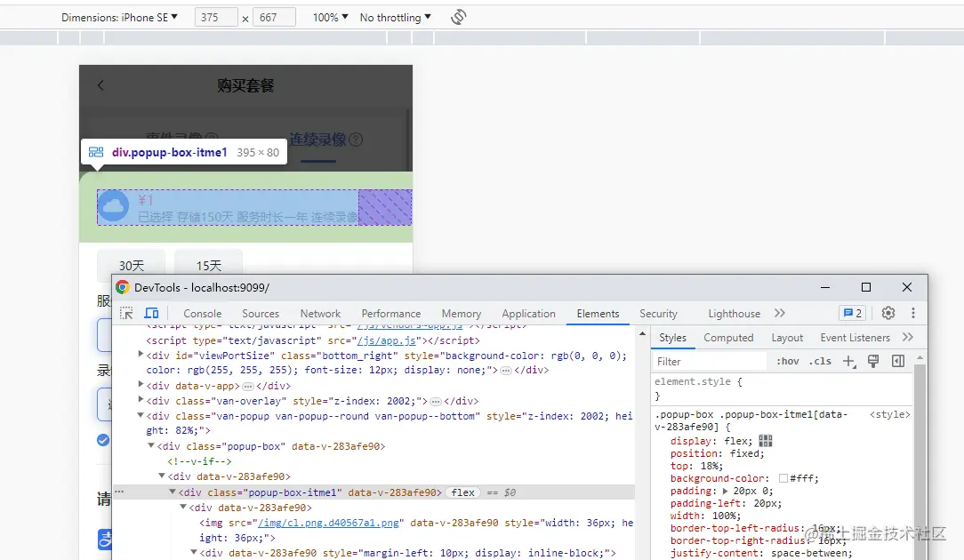Open the Dimensions iPhone SE dropdown
The image size is (964, 560).
tap(119, 17)
